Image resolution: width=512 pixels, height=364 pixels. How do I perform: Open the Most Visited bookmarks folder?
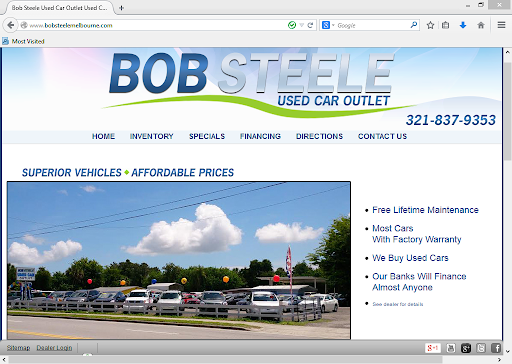click(23, 41)
